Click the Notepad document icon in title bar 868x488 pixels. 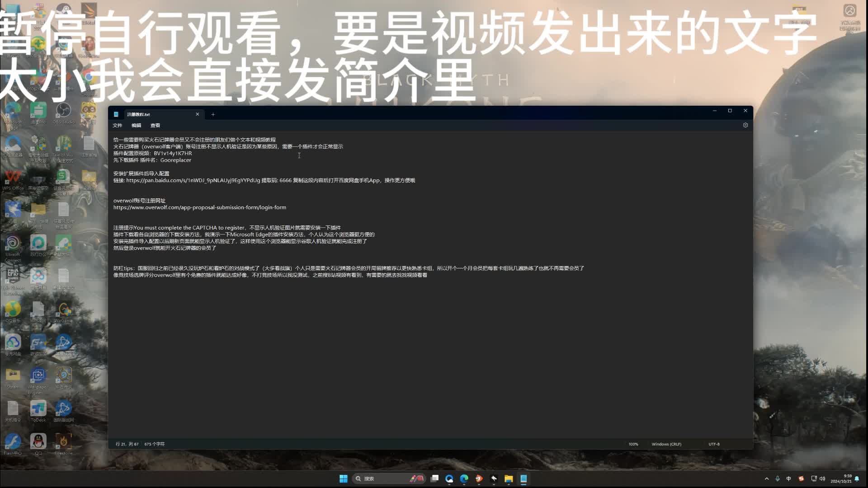[x=116, y=114]
